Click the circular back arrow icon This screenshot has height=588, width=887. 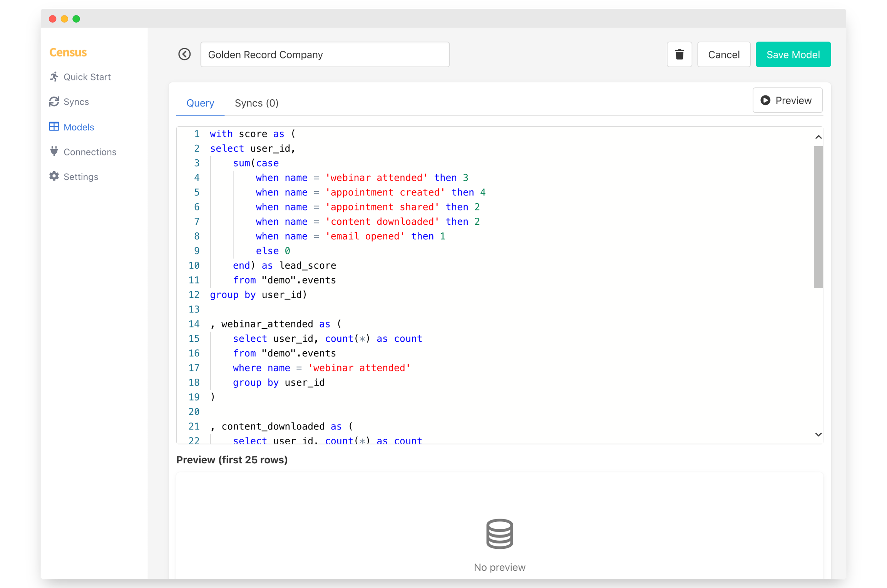coord(184,54)
